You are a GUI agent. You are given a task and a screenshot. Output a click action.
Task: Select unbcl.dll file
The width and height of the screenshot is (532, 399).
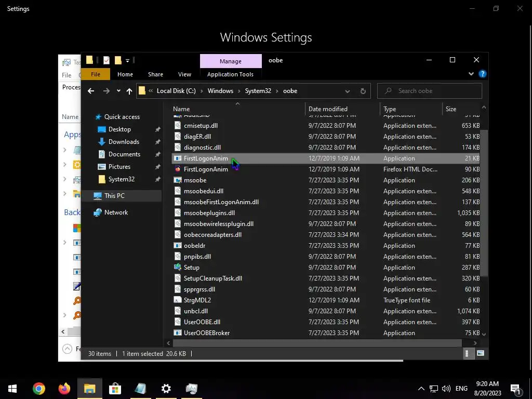coord(196,311)
